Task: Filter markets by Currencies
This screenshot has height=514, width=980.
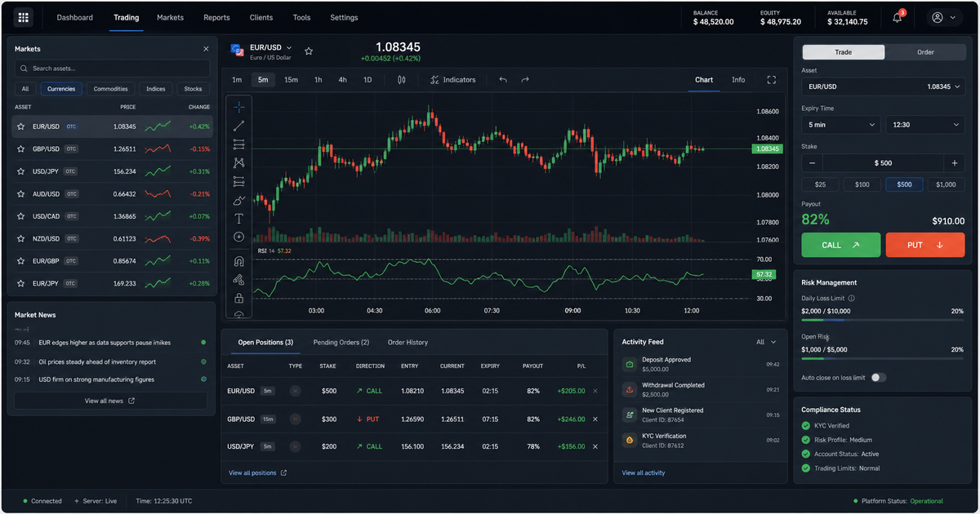Action: 61,89
